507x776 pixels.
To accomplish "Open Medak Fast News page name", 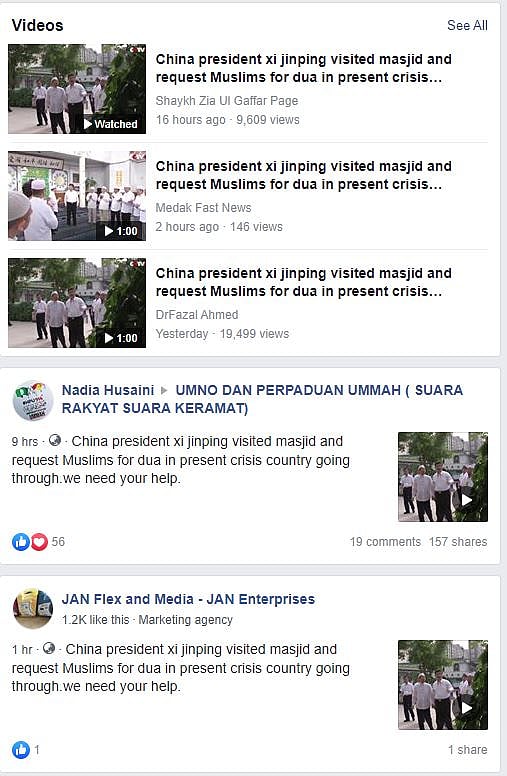I will pyautogui.click(x=203, y=207).
